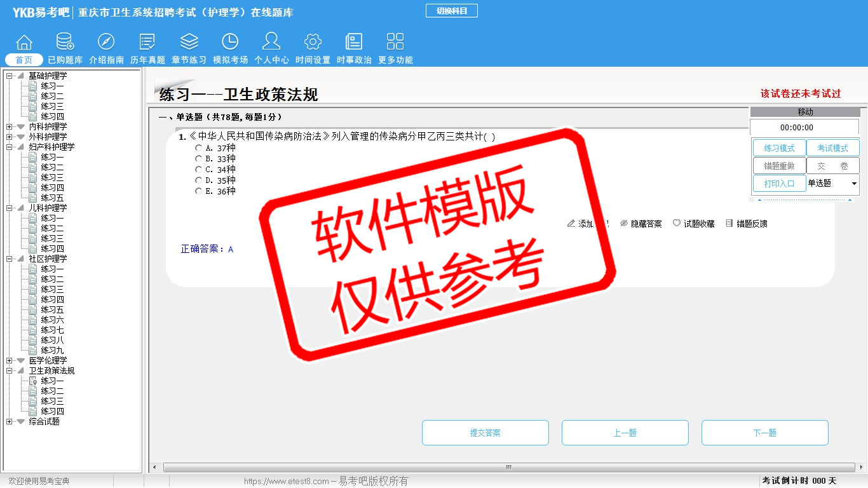Click the 提交答案 submit button
This screenshot has width=868, height=488.
[485, 433]
